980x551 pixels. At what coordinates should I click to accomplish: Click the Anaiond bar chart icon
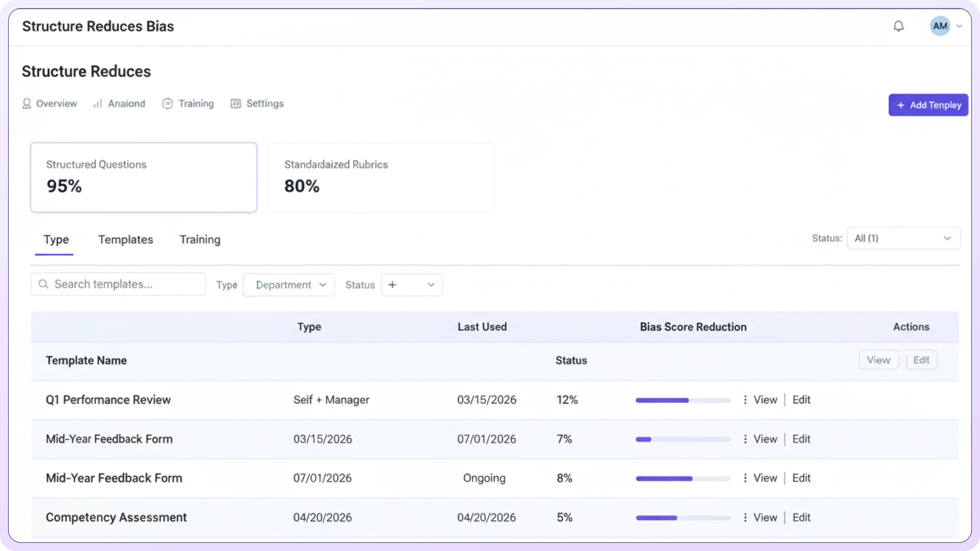point(98,103)
